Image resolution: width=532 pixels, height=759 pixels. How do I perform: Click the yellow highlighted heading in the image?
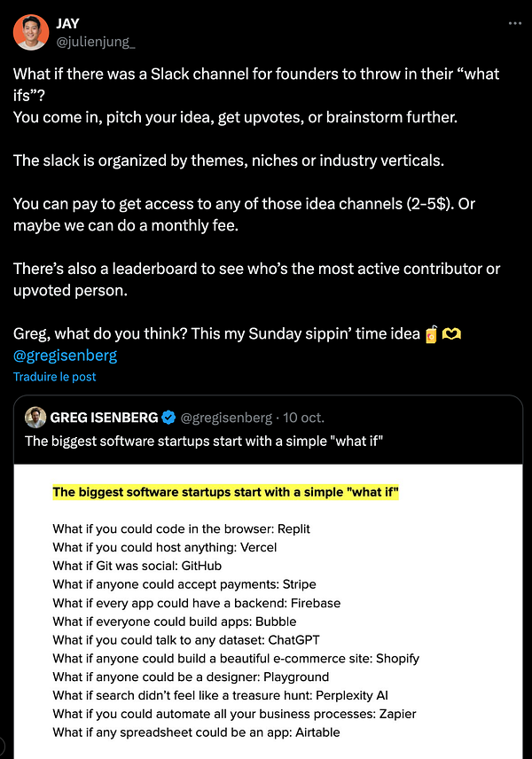click(x=225, y=492)
